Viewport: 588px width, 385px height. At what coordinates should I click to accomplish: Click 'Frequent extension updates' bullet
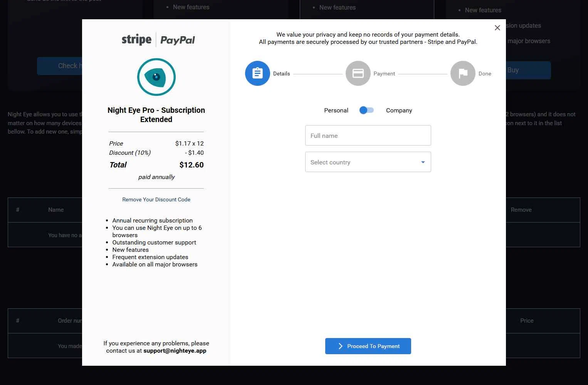click(150, 257)
